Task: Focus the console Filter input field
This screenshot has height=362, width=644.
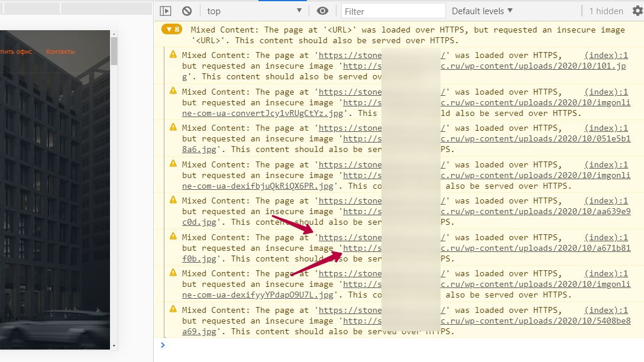Action: [x=393, y=11]
